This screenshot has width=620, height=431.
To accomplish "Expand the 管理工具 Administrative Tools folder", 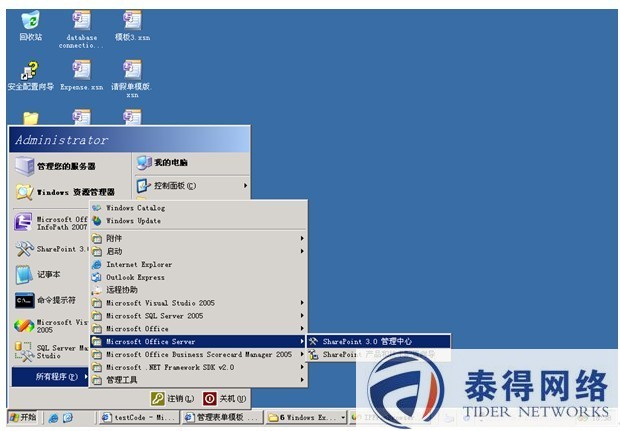I will [198, 380].
